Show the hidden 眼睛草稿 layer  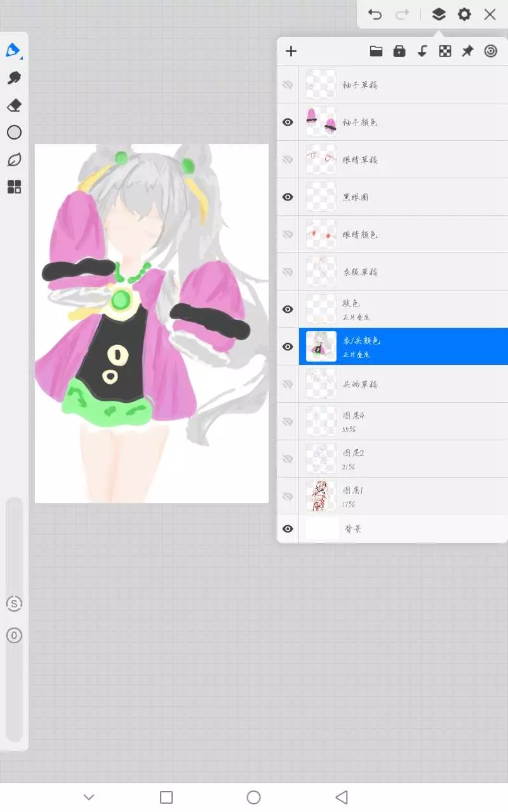288,159
